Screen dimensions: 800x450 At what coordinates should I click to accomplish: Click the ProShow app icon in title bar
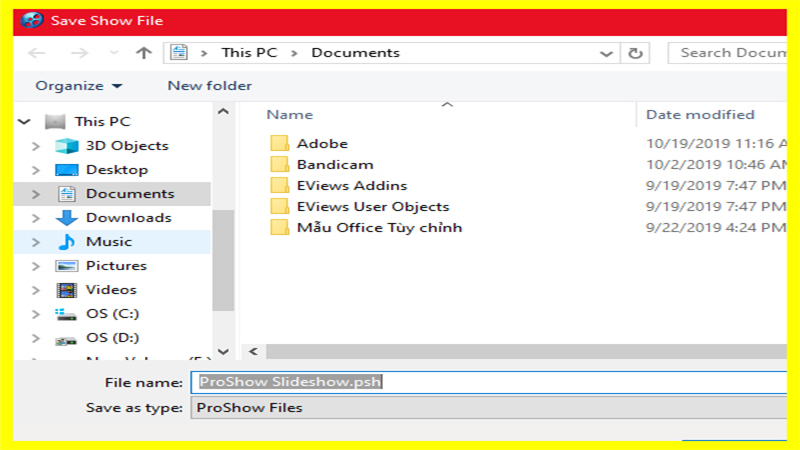(32, 20)
